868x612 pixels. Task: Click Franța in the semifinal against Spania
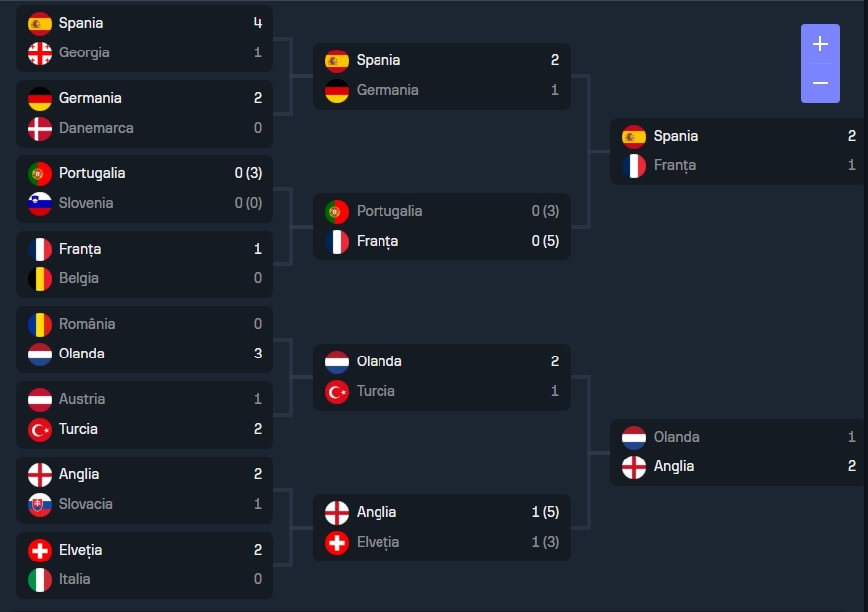click(675, 165)
